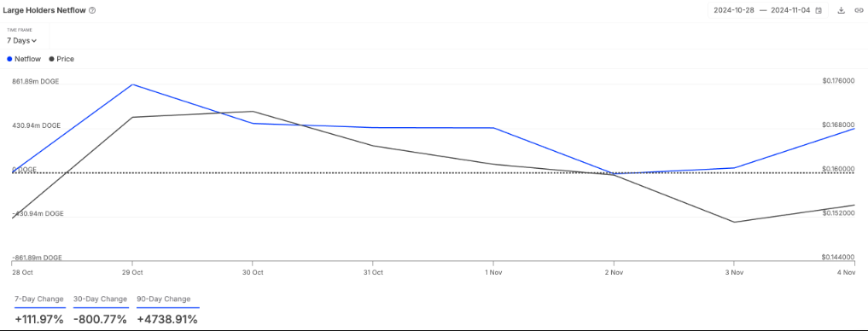Select the 30-Day Change tab
The image size is (868, 331).
[x=100, y=299]
